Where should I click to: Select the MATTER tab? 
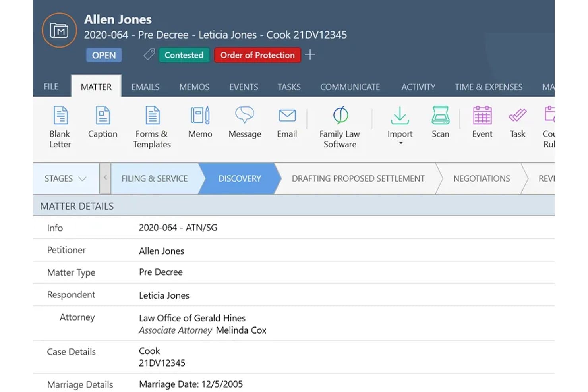(96, 87)
